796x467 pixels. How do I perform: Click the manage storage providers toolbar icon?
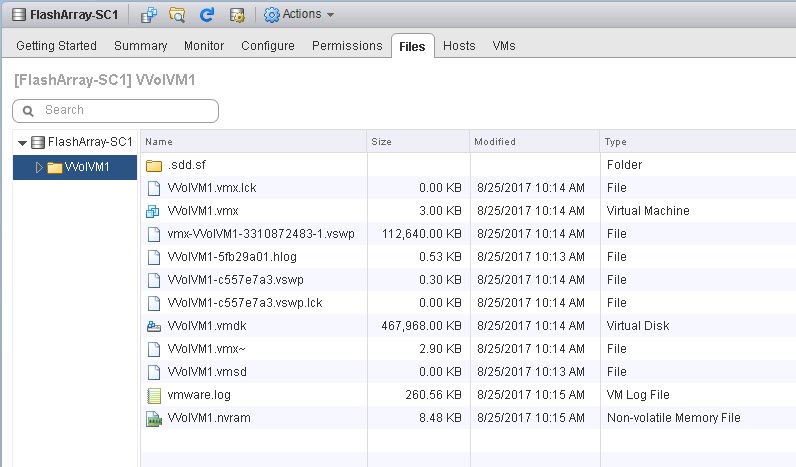237,15
